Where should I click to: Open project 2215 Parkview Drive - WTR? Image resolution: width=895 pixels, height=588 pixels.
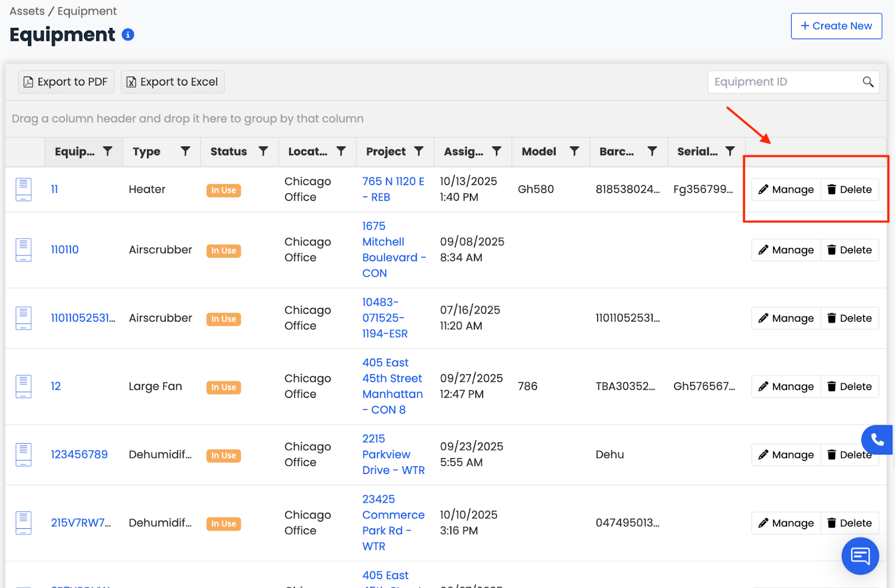(x=393, y=454)
